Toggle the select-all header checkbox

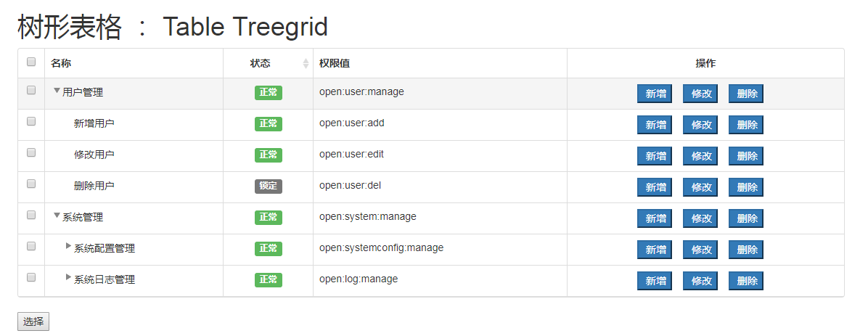[31, 62]
